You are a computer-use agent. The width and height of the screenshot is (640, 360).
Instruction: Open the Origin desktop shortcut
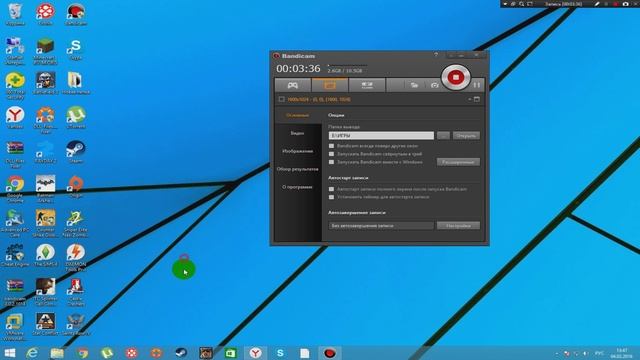(x=76, y=187)
